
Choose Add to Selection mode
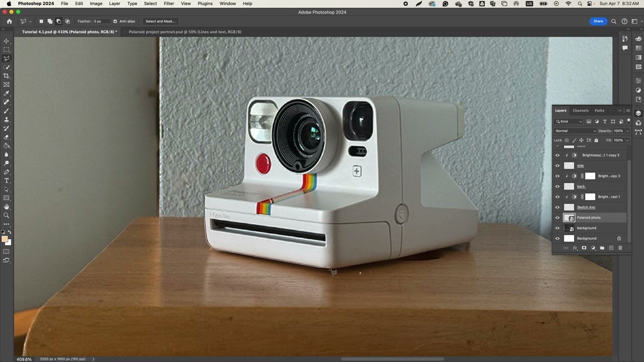coord(50,21)
